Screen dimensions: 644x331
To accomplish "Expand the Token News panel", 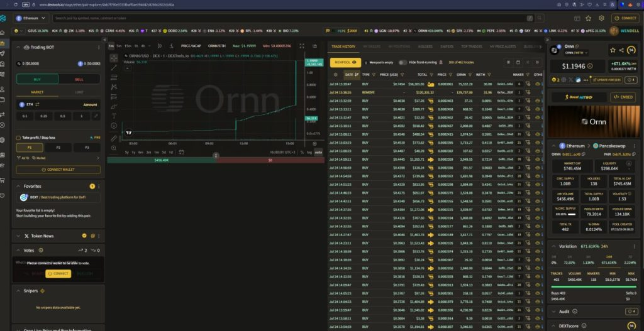I will tap(18, 236).
